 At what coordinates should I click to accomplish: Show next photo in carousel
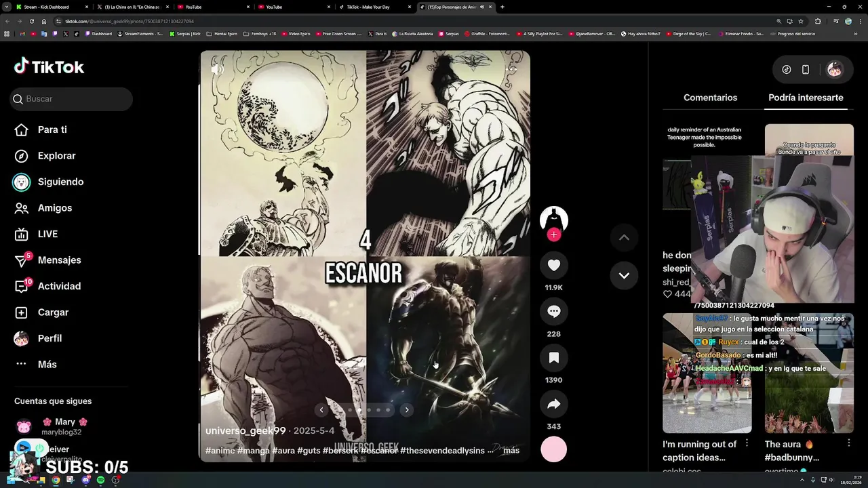[406, 409]
